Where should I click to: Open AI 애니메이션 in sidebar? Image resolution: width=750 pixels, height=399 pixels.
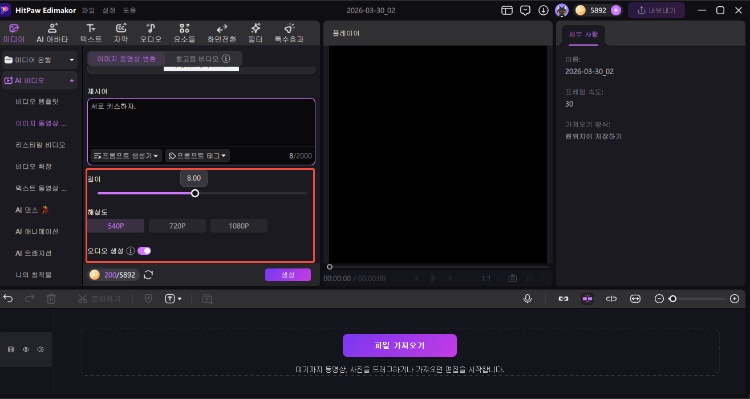pos(37,231)
